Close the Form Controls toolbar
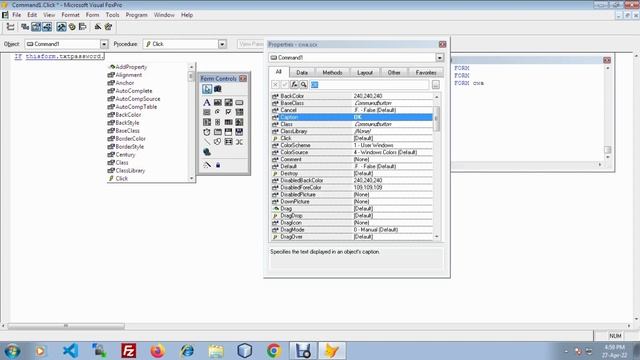 point(243,78)
